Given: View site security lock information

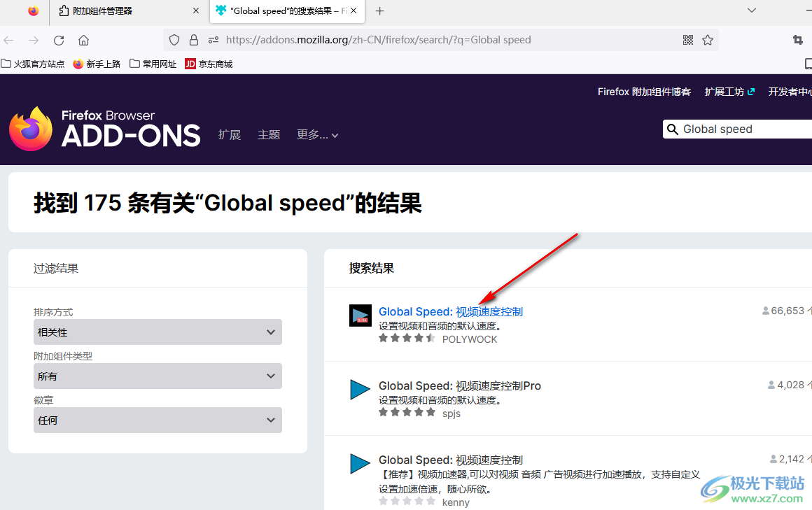Looking at the screenshot, I should tap(194, 40).
